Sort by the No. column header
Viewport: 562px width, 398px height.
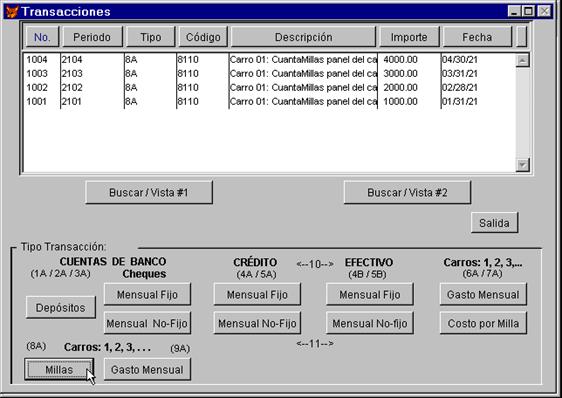(x=42, y=37)
